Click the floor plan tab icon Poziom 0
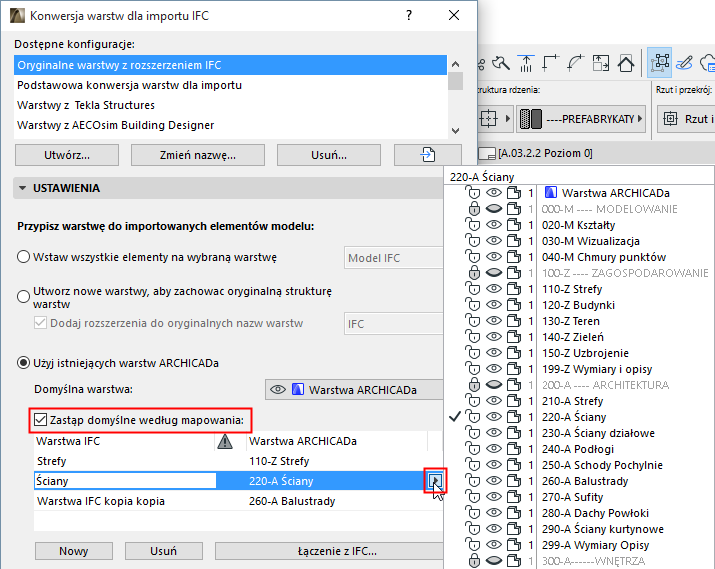The width and height of the screenshot is (715, 569). pos(487,154)
